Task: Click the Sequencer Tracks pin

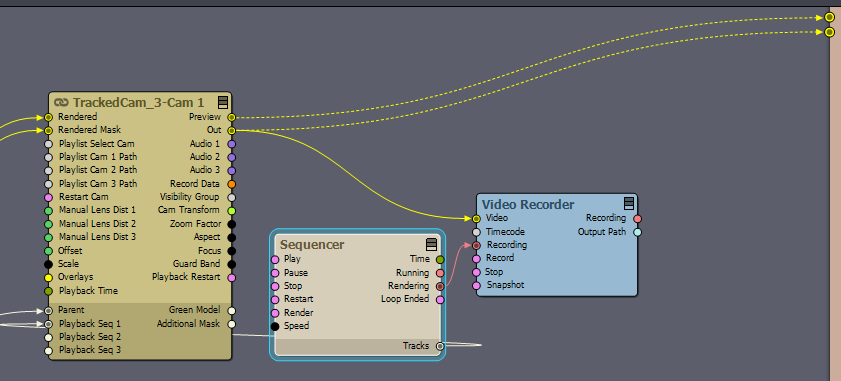Action: click(440, 346)
